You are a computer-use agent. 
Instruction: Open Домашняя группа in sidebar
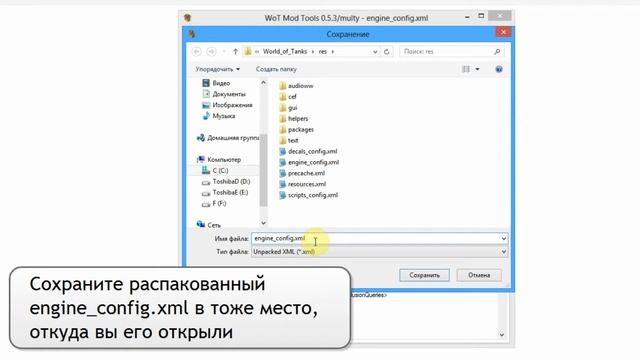click(x=228, y=138)
